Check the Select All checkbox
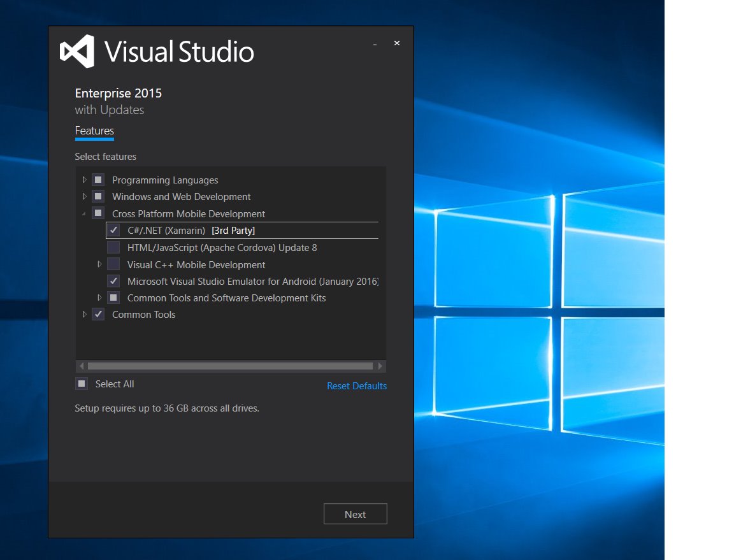 tap(82, 384)
